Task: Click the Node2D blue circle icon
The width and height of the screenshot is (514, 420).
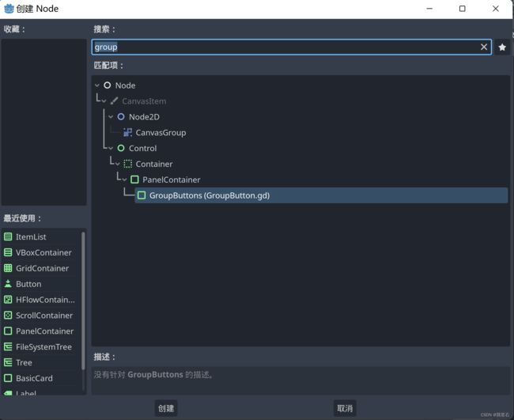Action: click(121, 117)
